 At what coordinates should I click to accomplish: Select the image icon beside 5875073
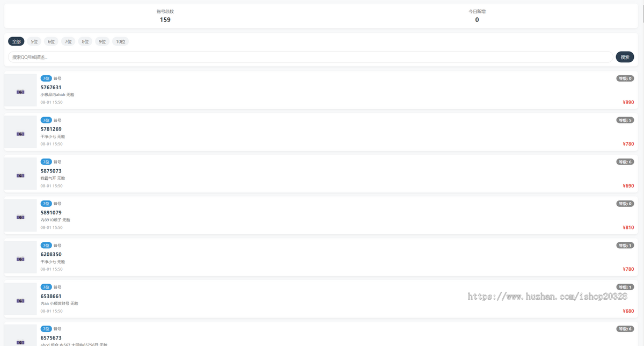[20, 175]
